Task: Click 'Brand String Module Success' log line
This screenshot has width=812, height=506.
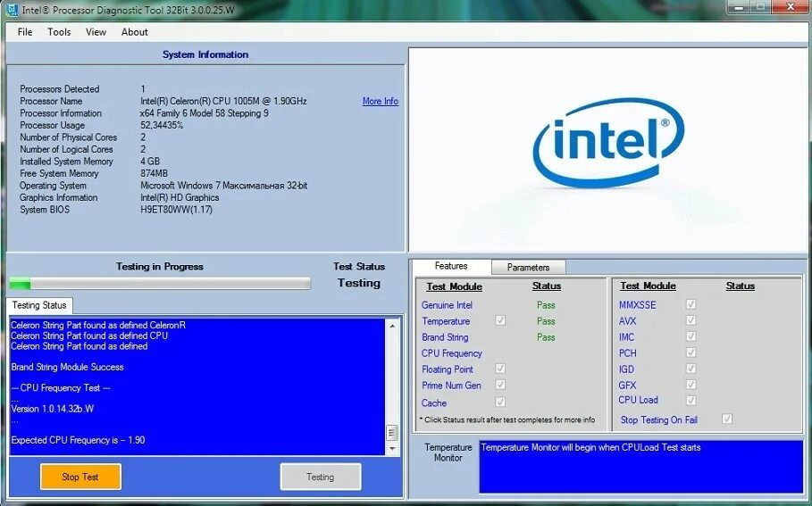Action: [67, 368]
